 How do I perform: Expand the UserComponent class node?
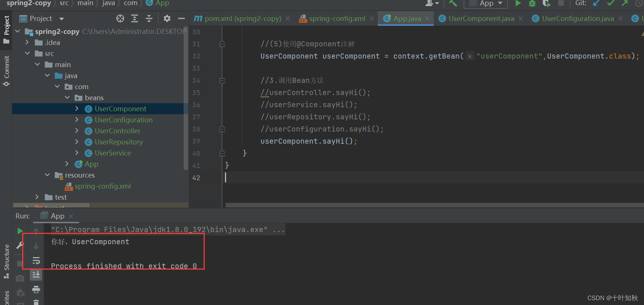point(77,109)
